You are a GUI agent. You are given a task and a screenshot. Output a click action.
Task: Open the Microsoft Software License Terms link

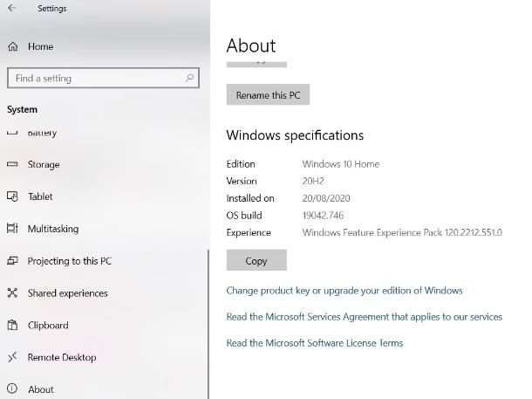[315, 343]
